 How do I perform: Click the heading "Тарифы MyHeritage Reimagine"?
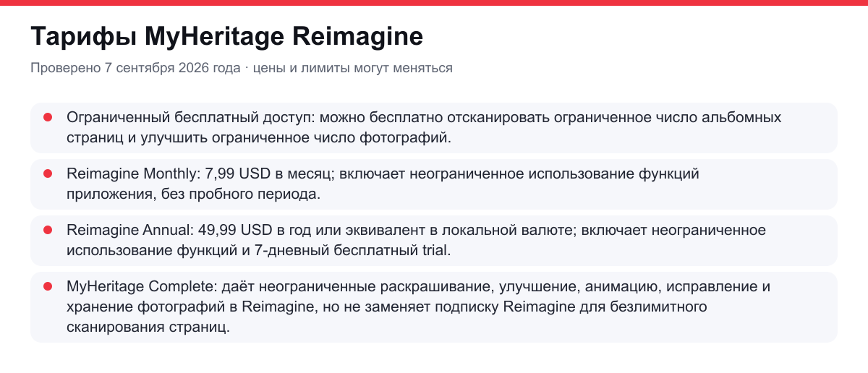coord(226,36)
